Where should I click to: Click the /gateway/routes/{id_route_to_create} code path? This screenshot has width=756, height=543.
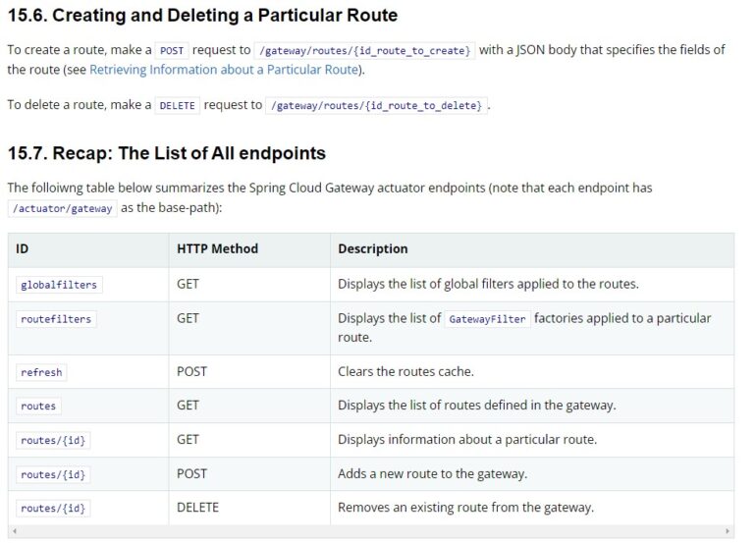click(364, 51)
